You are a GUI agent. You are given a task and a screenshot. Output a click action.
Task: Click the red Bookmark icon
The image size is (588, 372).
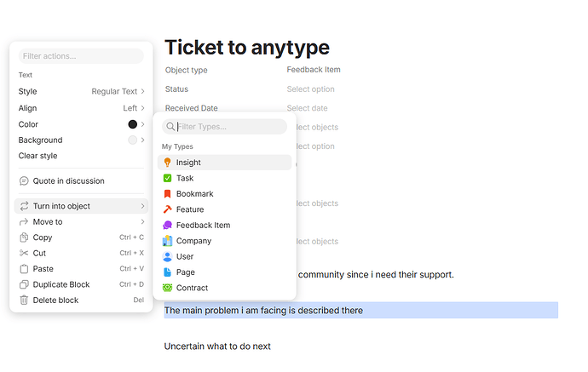[167, 194]
